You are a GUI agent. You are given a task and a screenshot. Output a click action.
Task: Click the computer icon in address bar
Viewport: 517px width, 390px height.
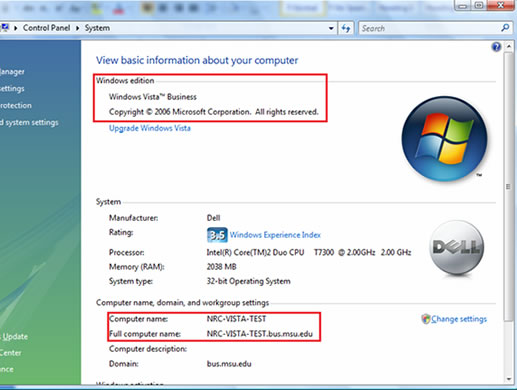[x=4, y=28]
